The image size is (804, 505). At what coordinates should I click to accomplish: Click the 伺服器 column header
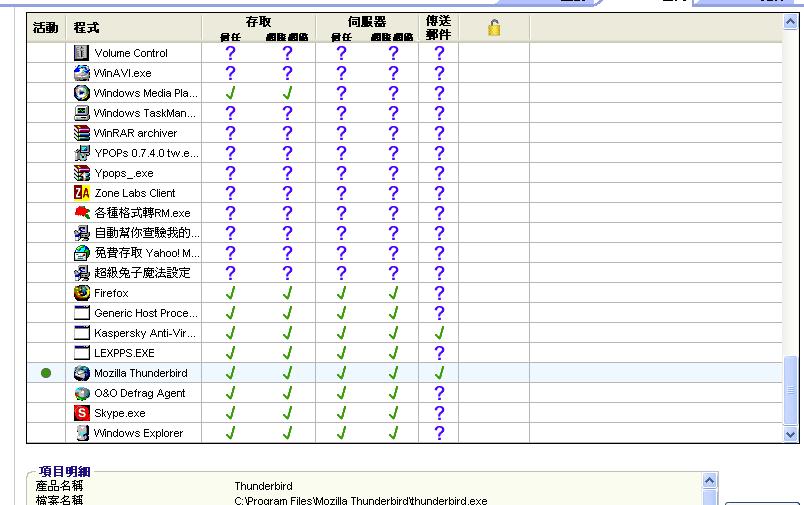click(x=367, y=22)
